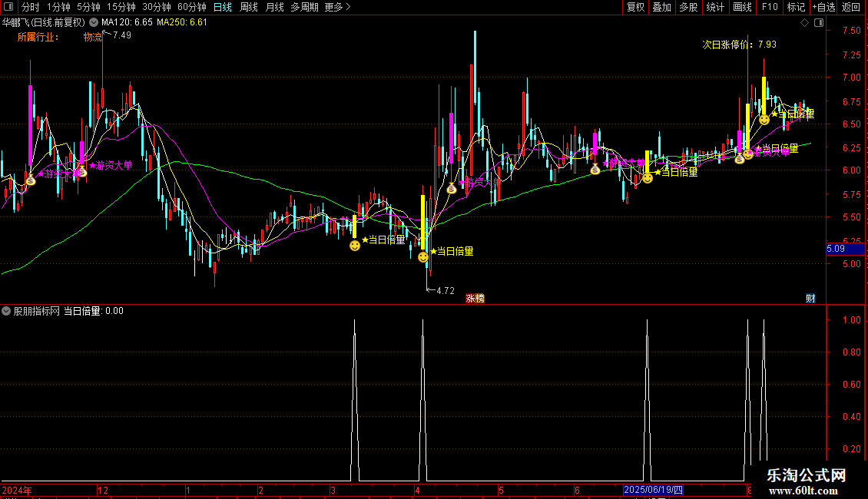
Task: Select the 60分钟 period
Action: tap(192, 7)
